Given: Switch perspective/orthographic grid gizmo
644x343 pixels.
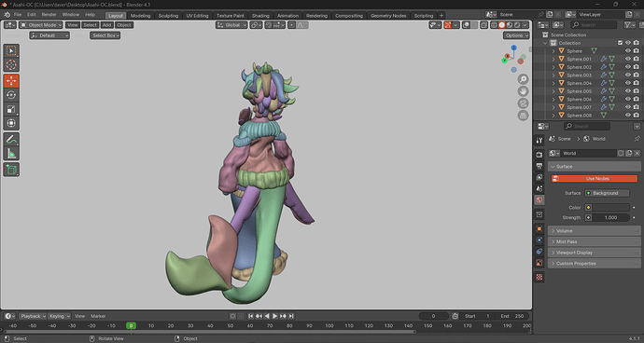Looking at the screenshot, I should [x=523, y=116].
